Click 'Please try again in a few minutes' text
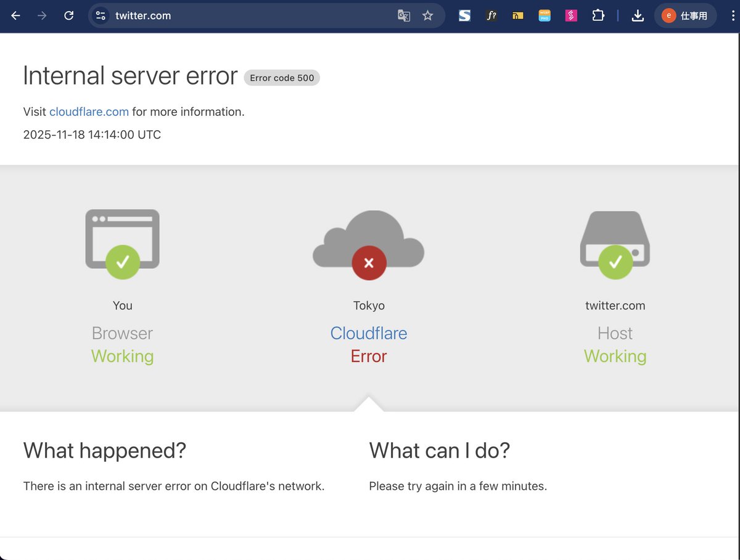The image size is (740, 560). pyautogui.click(x=458, y=486)
